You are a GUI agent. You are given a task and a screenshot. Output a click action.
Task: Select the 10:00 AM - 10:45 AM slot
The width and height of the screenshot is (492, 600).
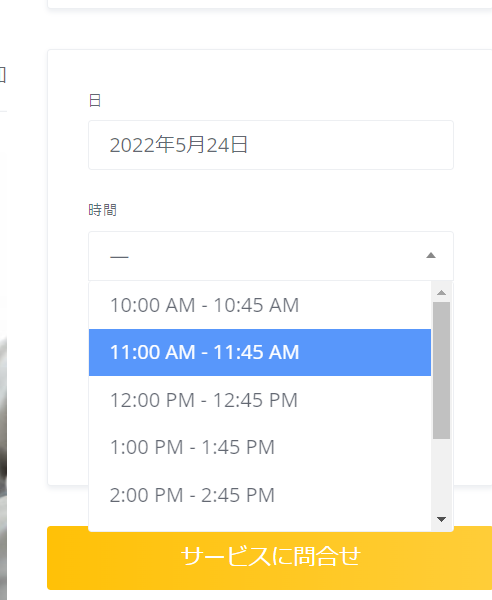click(x=260, y=305)
